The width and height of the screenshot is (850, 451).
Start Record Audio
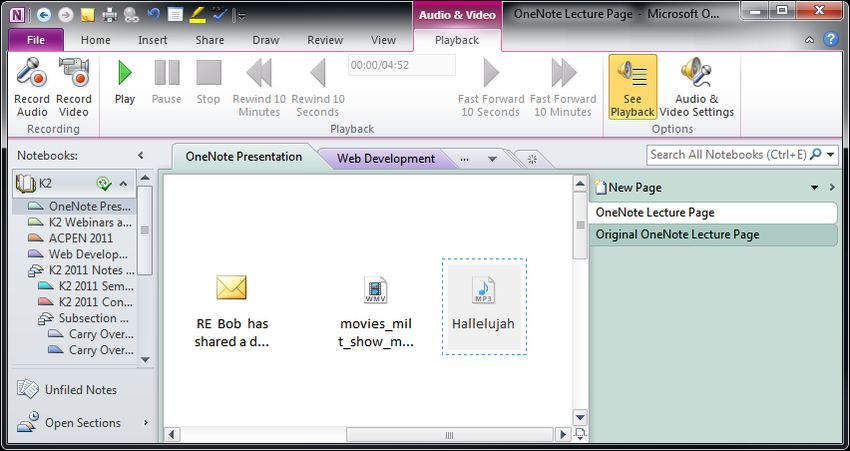[x=32, y=87]
